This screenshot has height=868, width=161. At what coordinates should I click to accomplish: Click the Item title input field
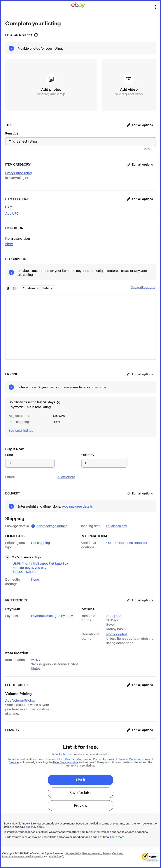pos(80,141)
